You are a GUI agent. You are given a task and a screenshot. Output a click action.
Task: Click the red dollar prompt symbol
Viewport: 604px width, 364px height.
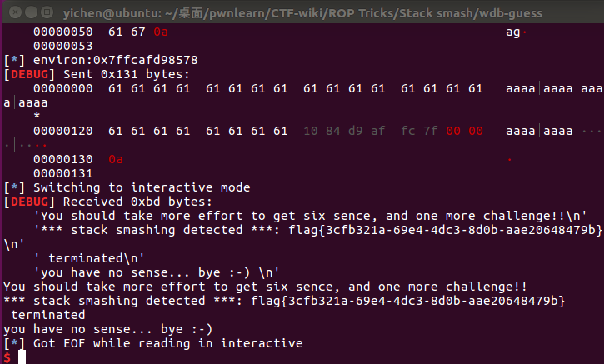[7, 357]
